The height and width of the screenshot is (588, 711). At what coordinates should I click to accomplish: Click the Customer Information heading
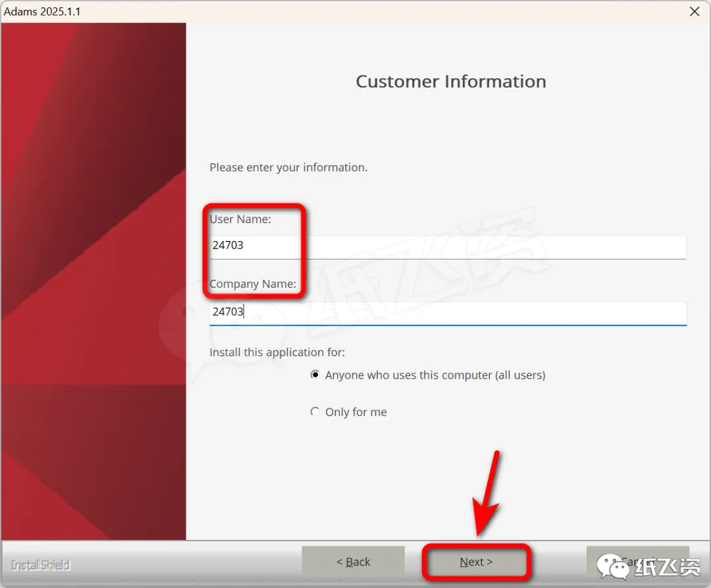[x=451, y=82]
